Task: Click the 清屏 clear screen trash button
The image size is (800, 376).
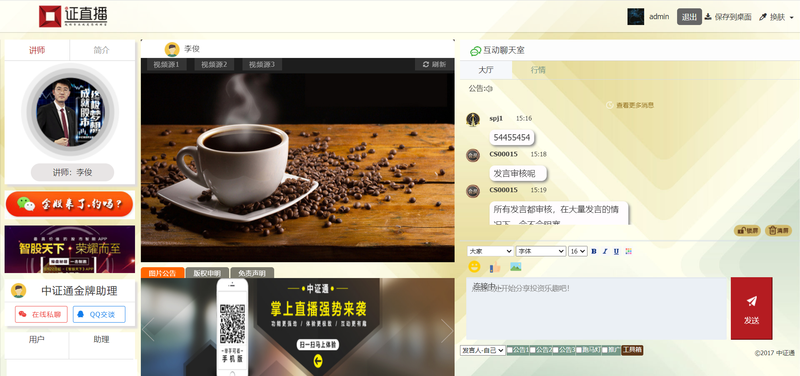Action: (x=778, y=231)
